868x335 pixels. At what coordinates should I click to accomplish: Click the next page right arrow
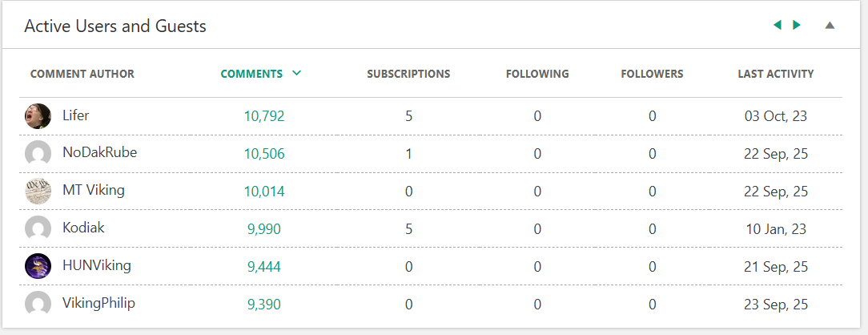pyautogui.click(x=797, y=25)
